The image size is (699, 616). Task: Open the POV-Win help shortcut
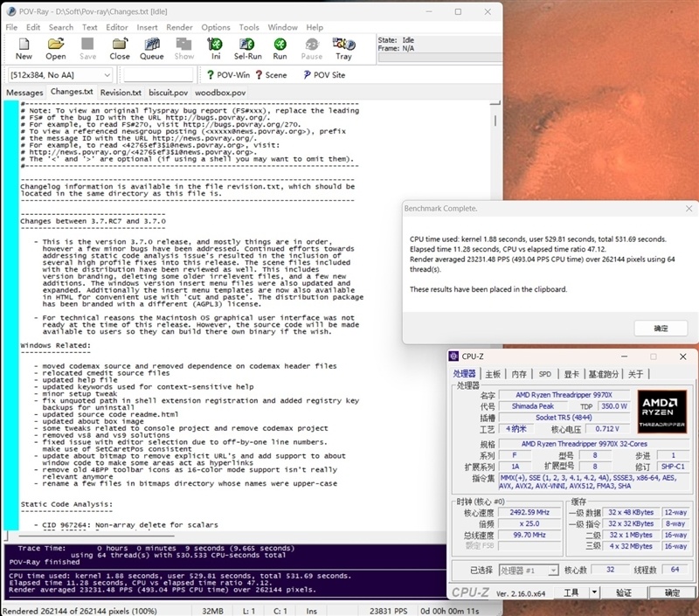[x=228, y=75]
